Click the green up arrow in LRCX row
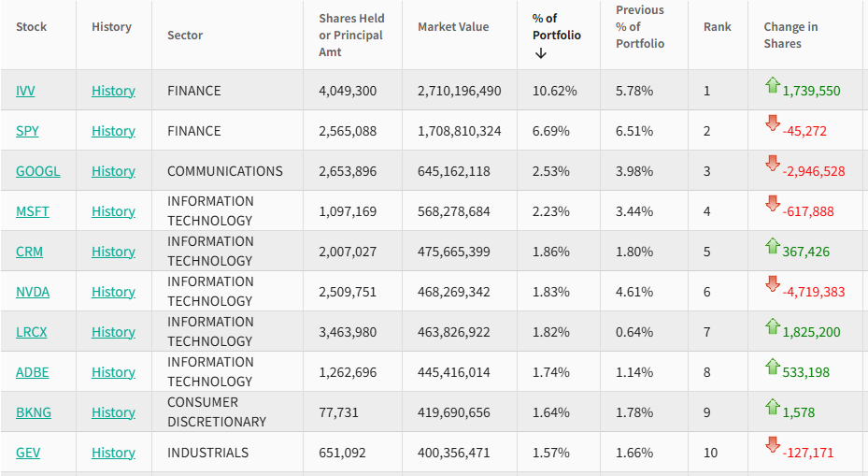Viewport: 868px width, 476px height. point(772,326)
